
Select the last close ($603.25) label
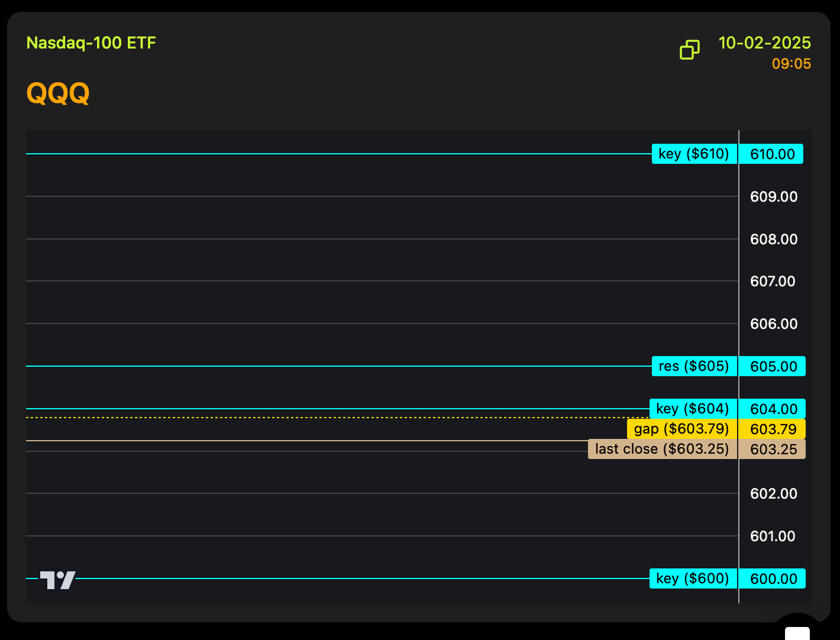point(662,449)
